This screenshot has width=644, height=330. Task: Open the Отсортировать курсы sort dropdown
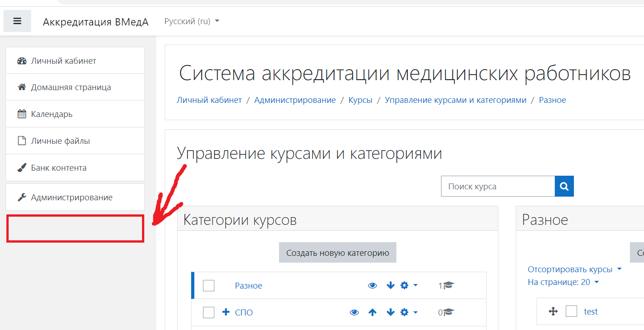[x=574, y=269]
